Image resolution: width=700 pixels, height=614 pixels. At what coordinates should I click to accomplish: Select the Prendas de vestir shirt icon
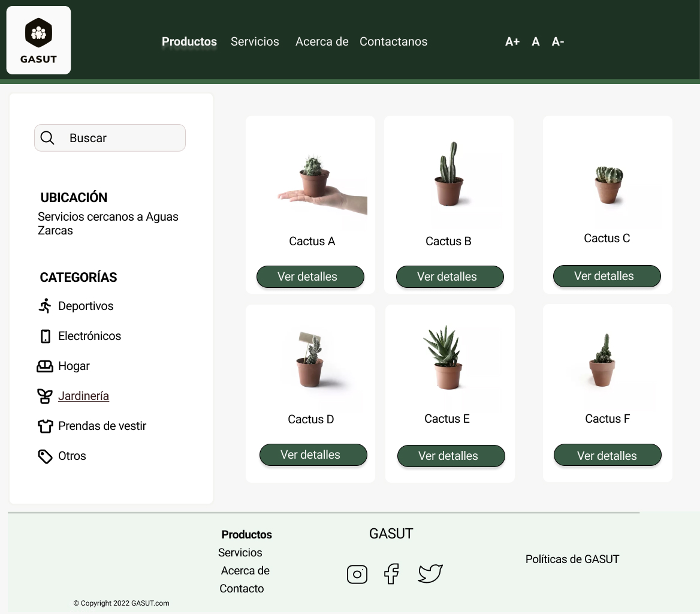[44, 426]
